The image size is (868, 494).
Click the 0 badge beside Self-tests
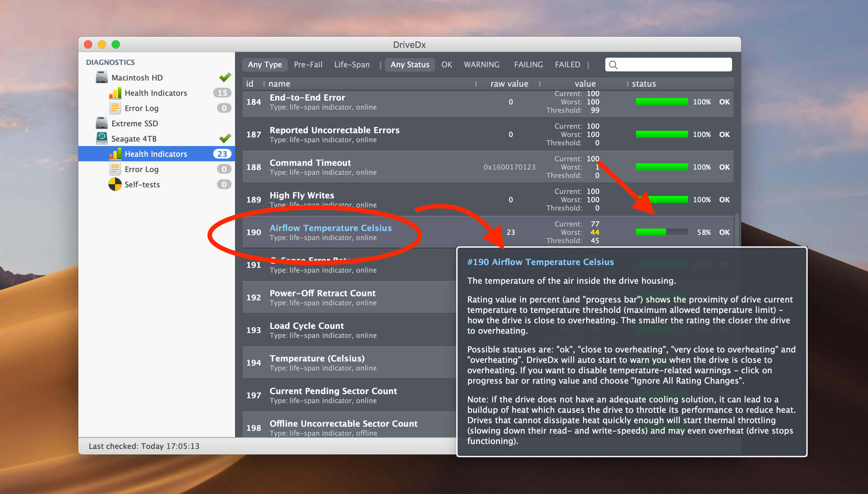(x=224, y=185)
